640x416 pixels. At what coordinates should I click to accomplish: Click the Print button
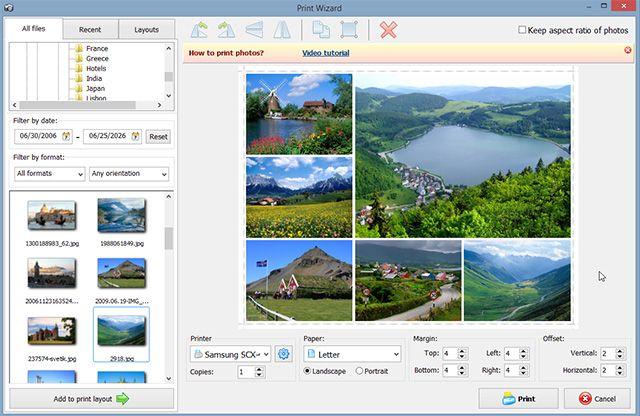tap(518, 399)
